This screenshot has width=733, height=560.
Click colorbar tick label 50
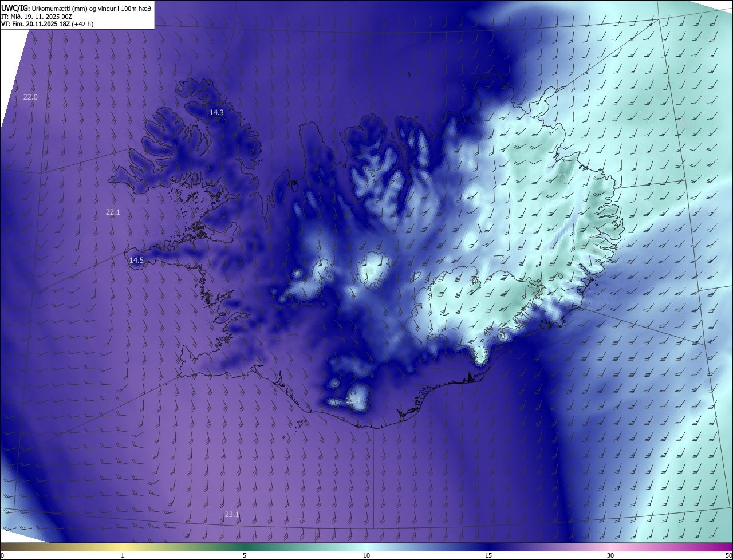[728, 555]
